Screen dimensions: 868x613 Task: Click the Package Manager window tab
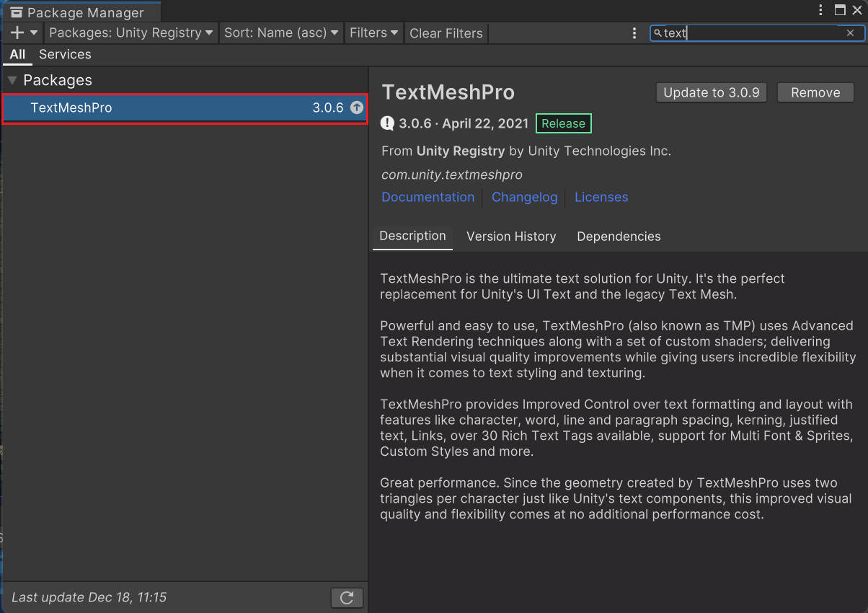pos(81,12)
